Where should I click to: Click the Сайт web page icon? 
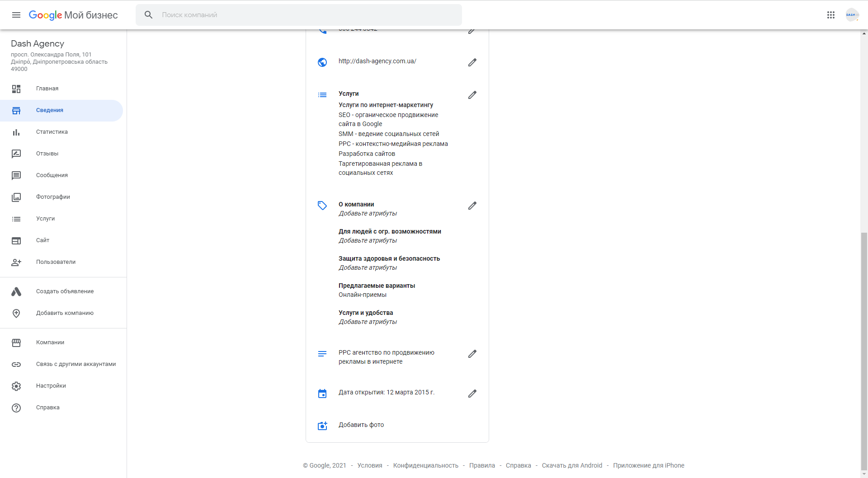tap(16, 240)
